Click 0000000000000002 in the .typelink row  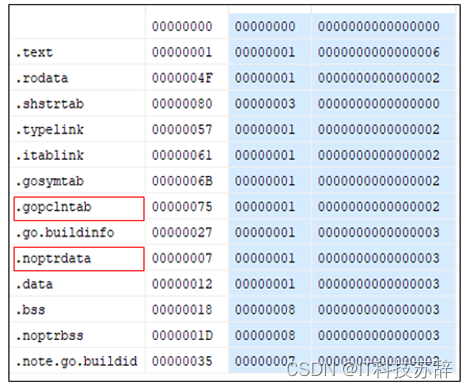379,130
